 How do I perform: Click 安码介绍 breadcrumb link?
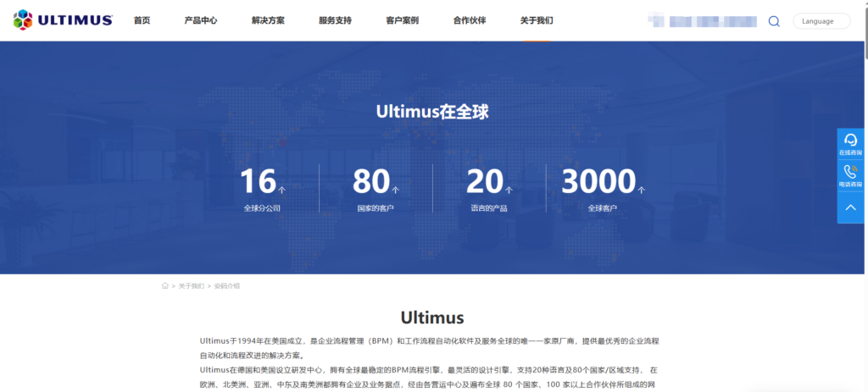(227, 286)
